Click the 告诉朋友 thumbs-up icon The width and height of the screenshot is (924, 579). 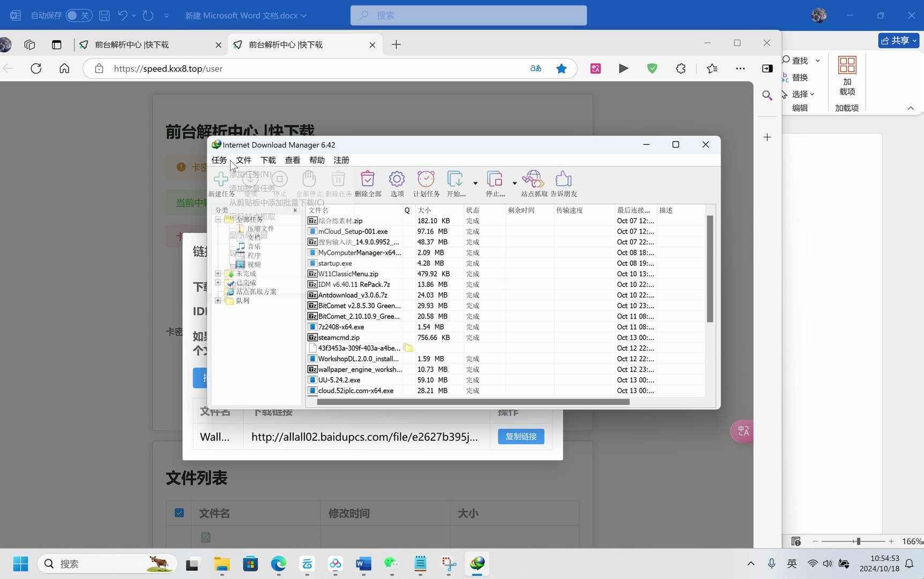[563, 179]
